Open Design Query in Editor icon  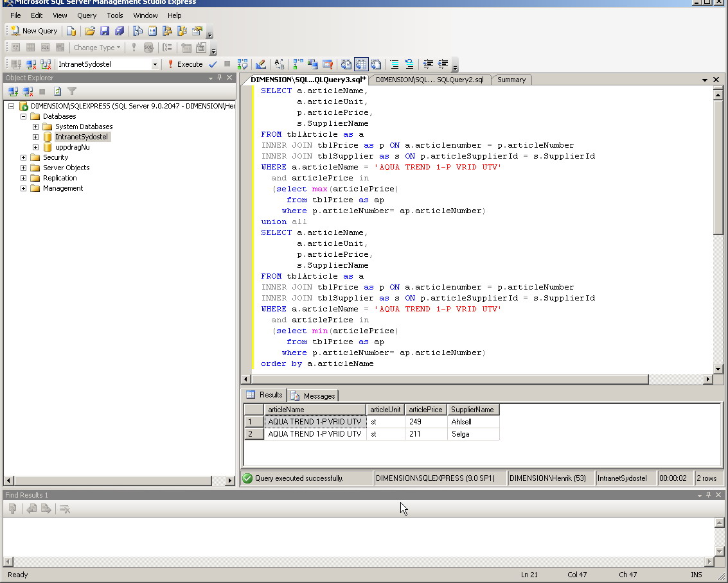[261, 64]
